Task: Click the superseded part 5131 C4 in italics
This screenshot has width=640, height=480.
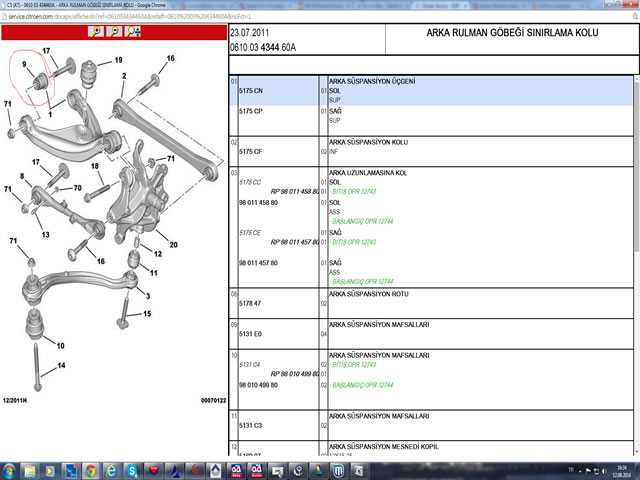Action: (249, 364)
